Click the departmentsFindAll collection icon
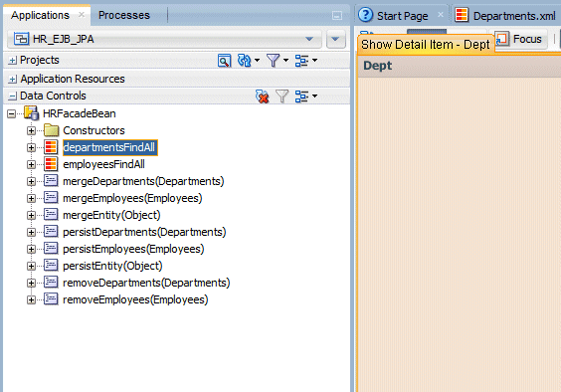Image resolution: width=561 pixels, height=392 pixels. pos(51,147)
